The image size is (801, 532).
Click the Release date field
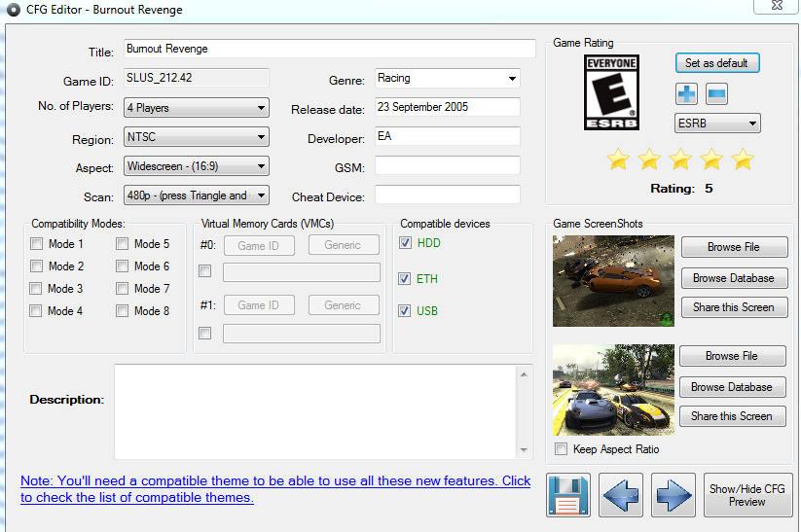tap(448, 107)
